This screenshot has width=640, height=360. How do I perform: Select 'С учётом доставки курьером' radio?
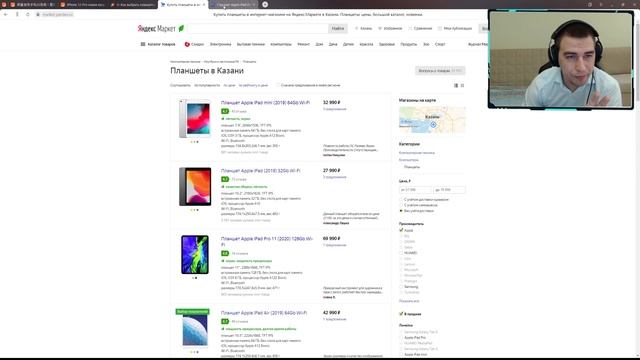click(x=401, y=200)
